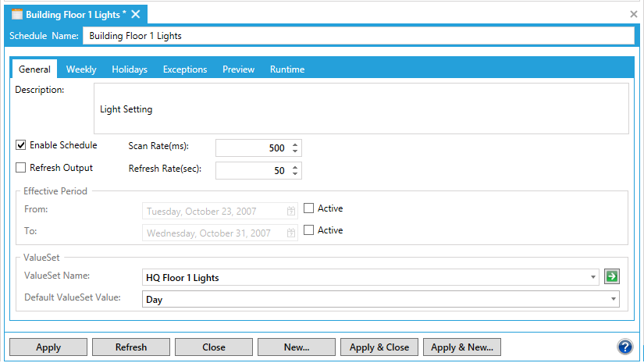The image size is (644, 363).
Task: Click the From date calendar icon
Action: (291, 210)
